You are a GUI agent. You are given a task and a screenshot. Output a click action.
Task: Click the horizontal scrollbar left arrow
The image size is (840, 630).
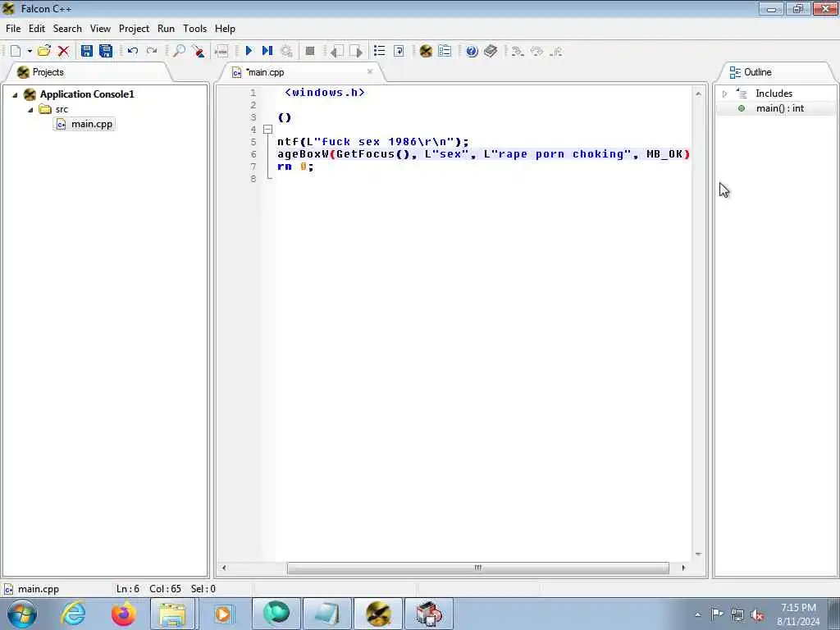224,568
